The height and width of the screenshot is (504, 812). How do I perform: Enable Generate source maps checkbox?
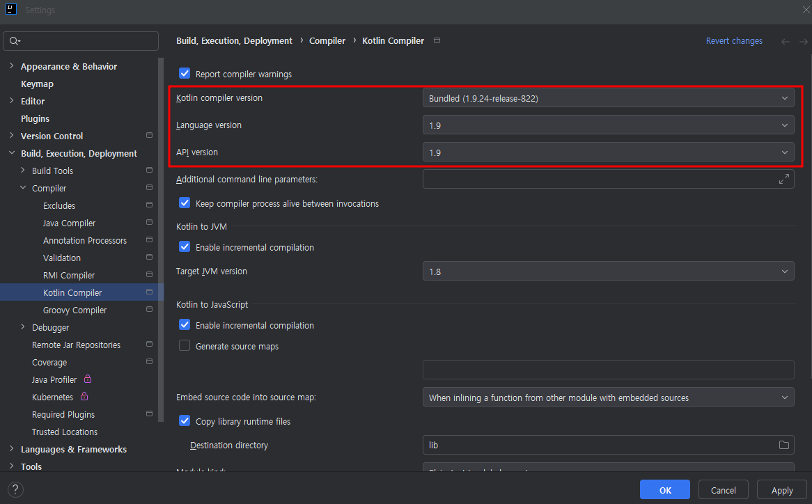[185, 346]
